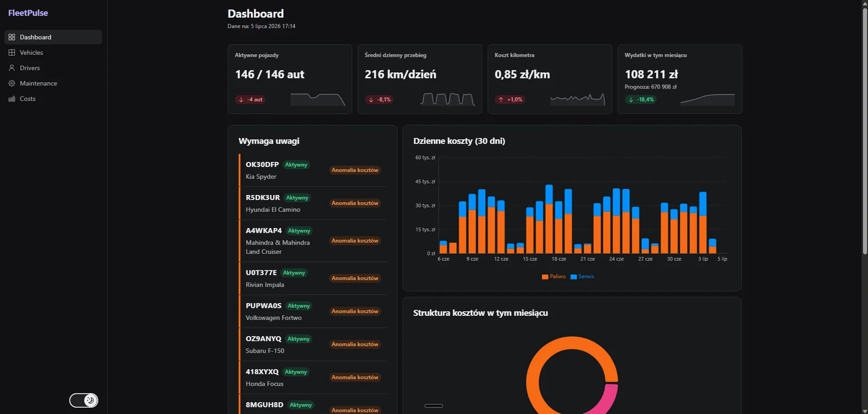
Task: Click the Prognoza: 670 908 zł text
Action: (650, 87)
